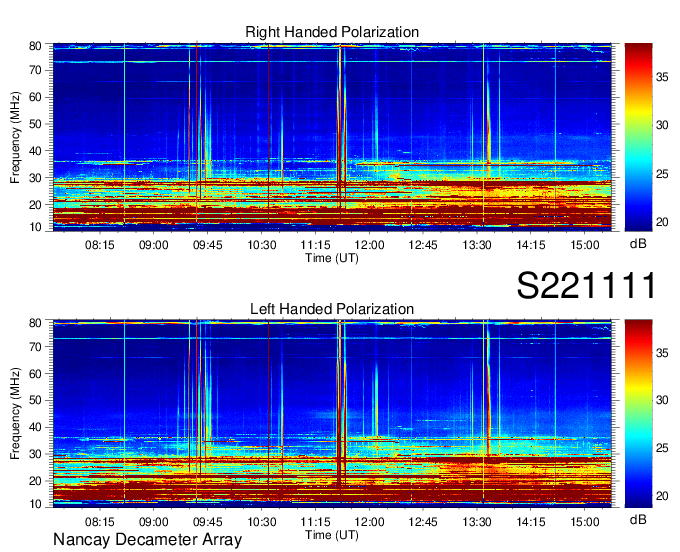Click the 08:15 tick label on bottom plot

100,522
